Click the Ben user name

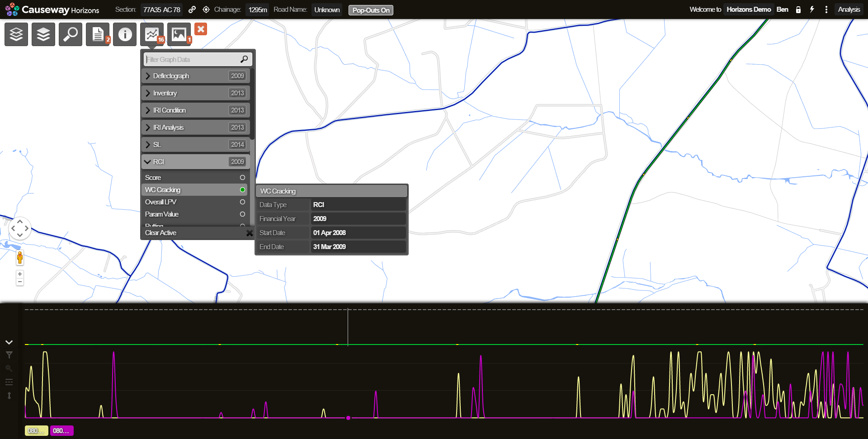783,9
